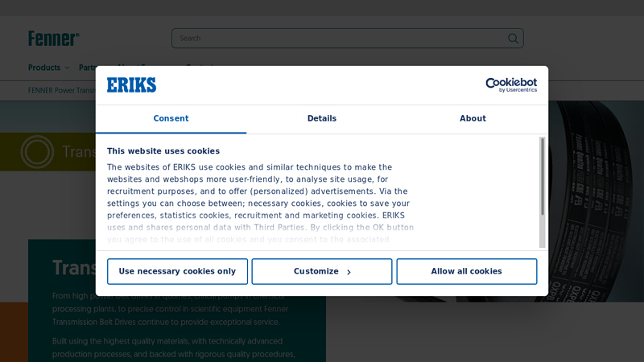The height and width of the screenshot is (362, 644).
Task: Click the cookie text scrollbar
Action: point(542,177)
